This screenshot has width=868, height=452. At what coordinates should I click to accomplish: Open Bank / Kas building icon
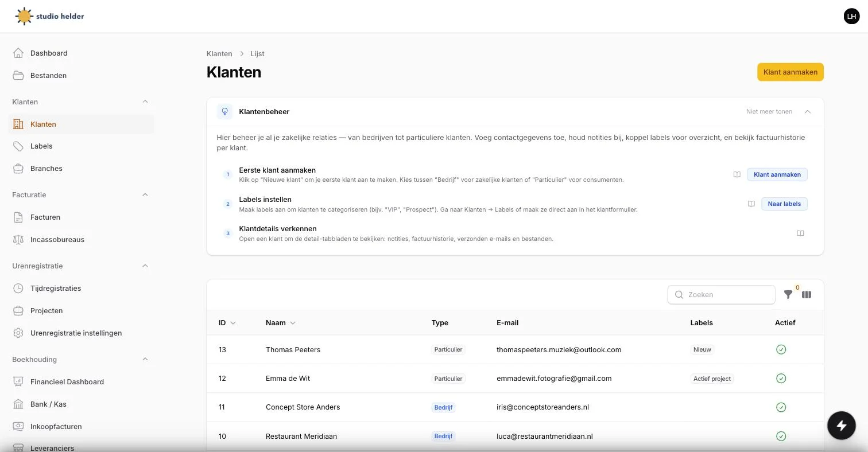tap(18, 404)
